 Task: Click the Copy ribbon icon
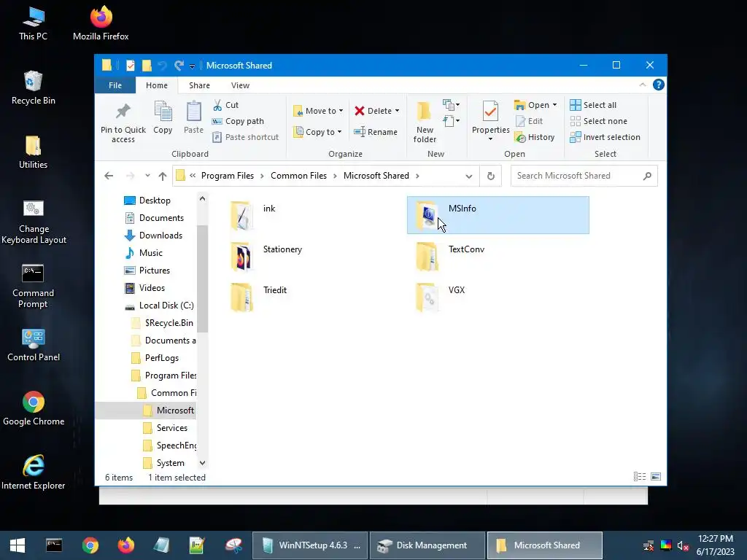click(x=163, y=112)
